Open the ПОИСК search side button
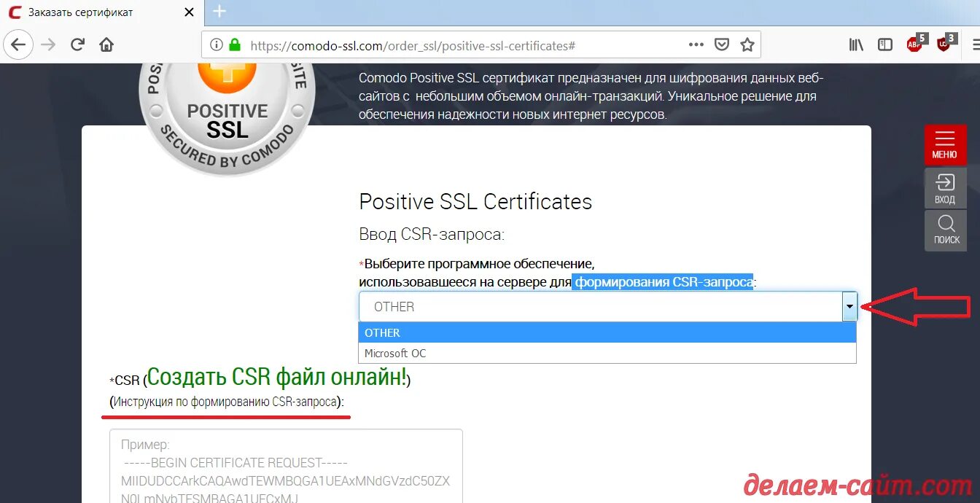 (x=945, y=231)
